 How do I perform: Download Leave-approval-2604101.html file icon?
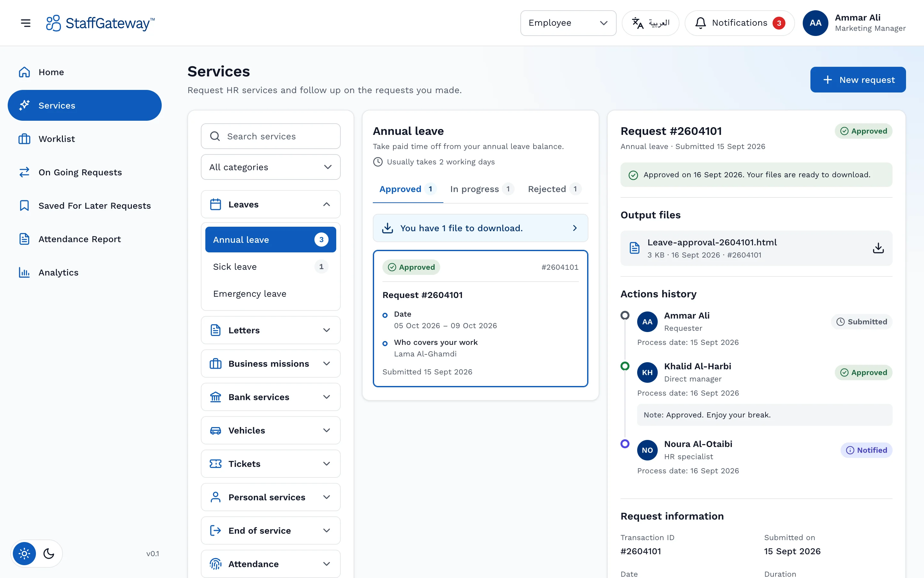coord(878,248)
